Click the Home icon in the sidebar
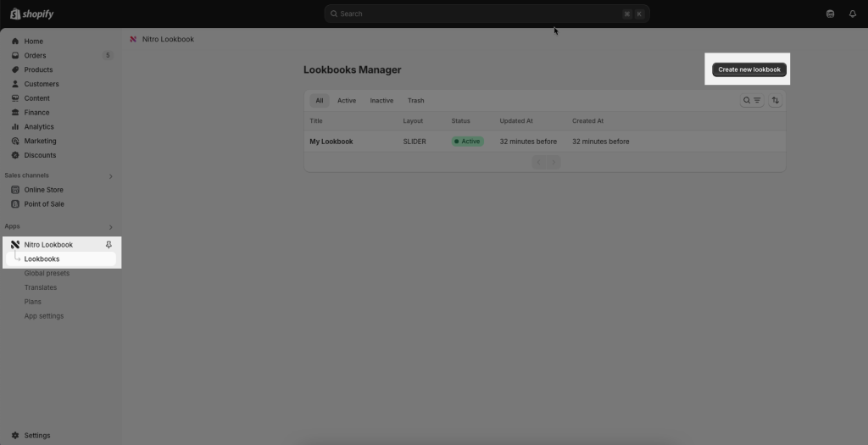 [x=15, y=41]
